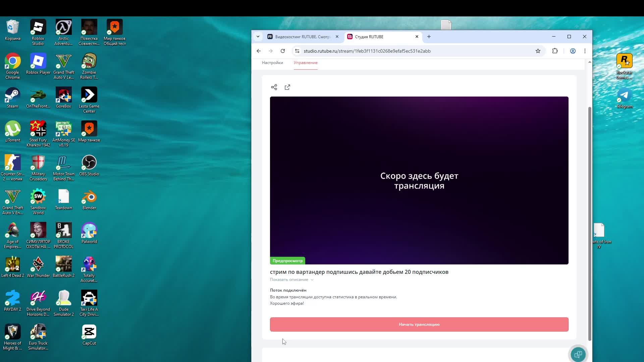The height and width of the screenshot is (362, 644).
Task: Open the Chrome extensions puzzle icon
Action: click(x=555, y=51)
